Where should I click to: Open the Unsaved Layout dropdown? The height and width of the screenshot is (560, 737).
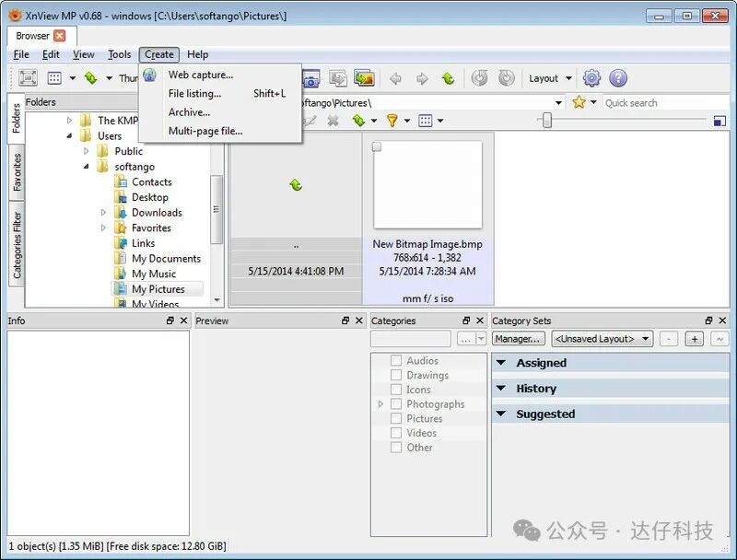(x=602, y=339)
